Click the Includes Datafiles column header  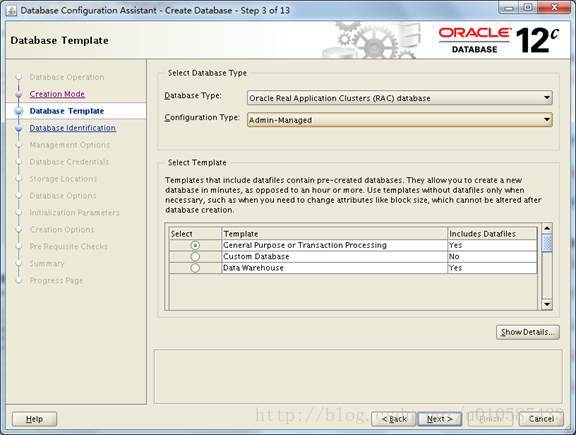pos(492,234)
